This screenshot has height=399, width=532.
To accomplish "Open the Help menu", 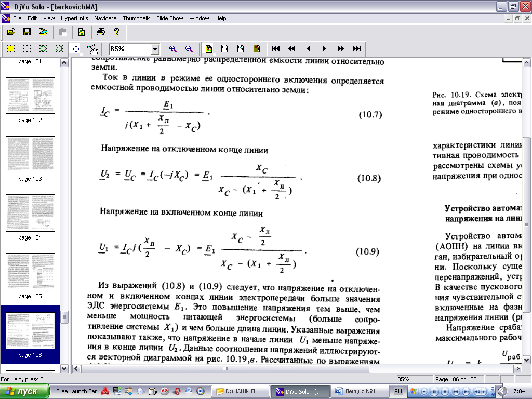I will (220, 18).
